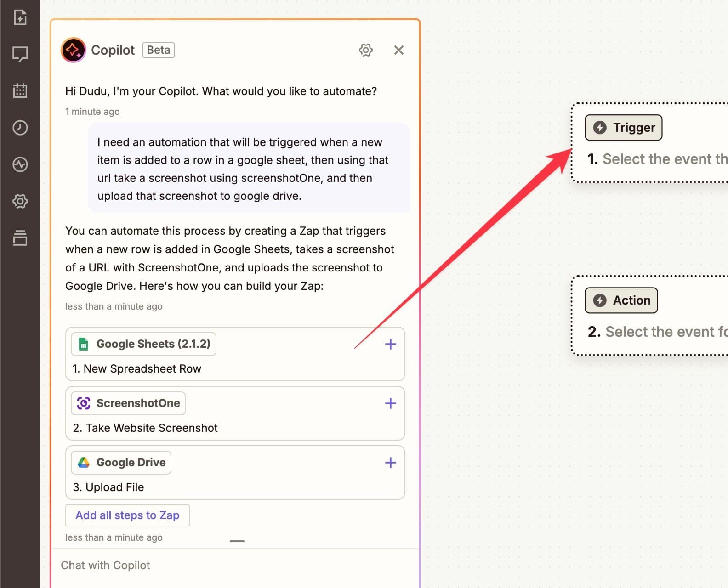Add the ScreenshotOne step with plus
This screenshot has height=588, width=728.
pyautogui.click(x=391, y=403)
